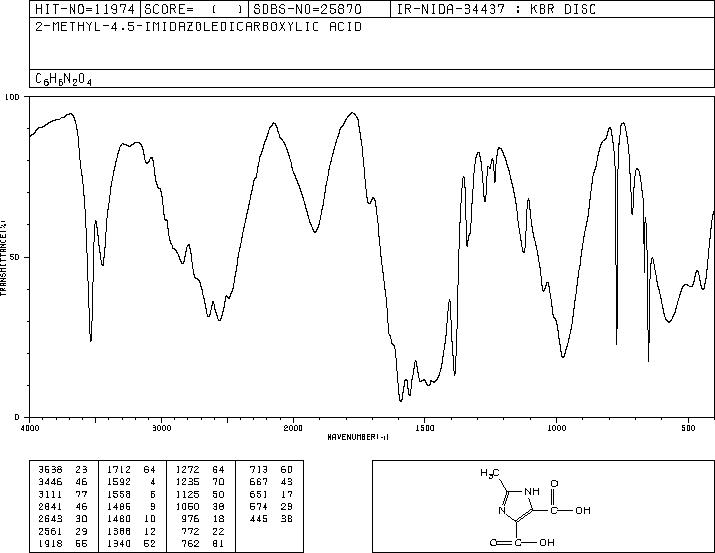Select peak table entry 3446
This screenshot has height=553, width=715.
(51, 482)
